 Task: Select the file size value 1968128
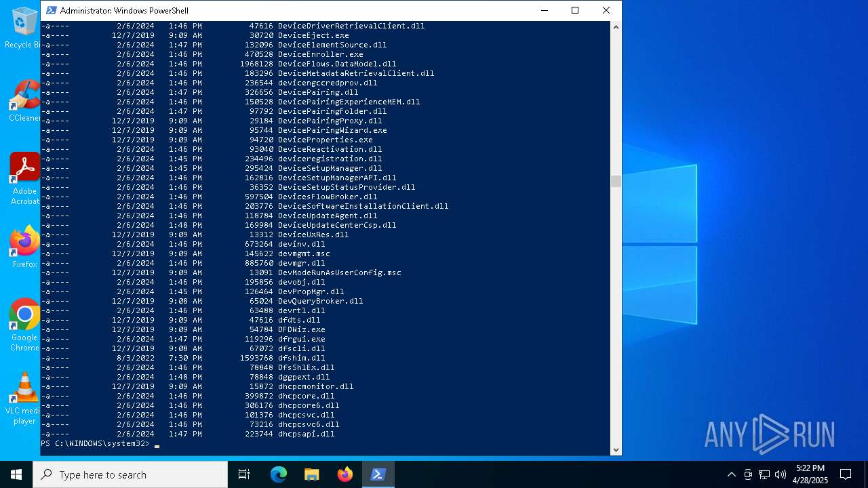coord(256,64)
